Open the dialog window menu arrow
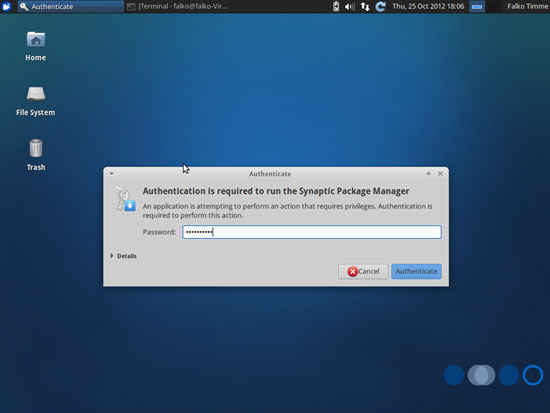 (x=112, y=173)
